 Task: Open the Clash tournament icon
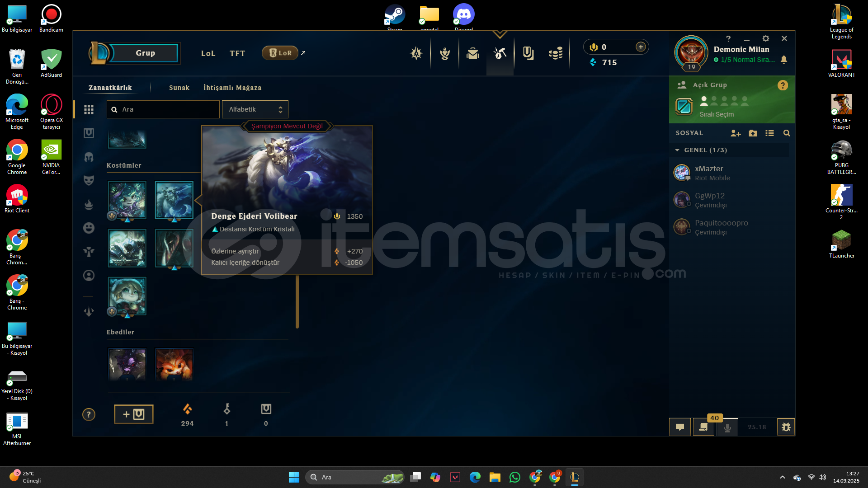(416, 53)
